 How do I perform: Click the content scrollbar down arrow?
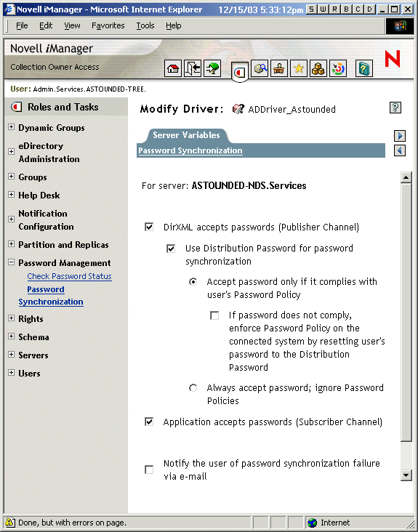tap(406, 475)
